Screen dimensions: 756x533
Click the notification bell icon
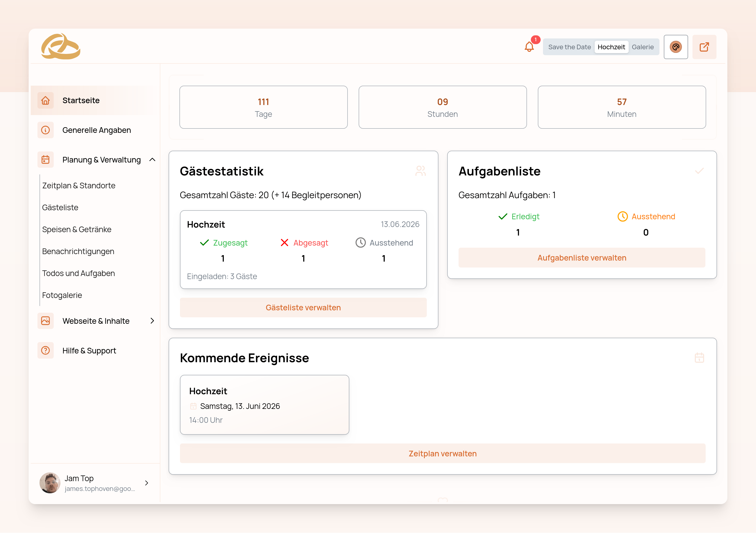tap(530, 47)
